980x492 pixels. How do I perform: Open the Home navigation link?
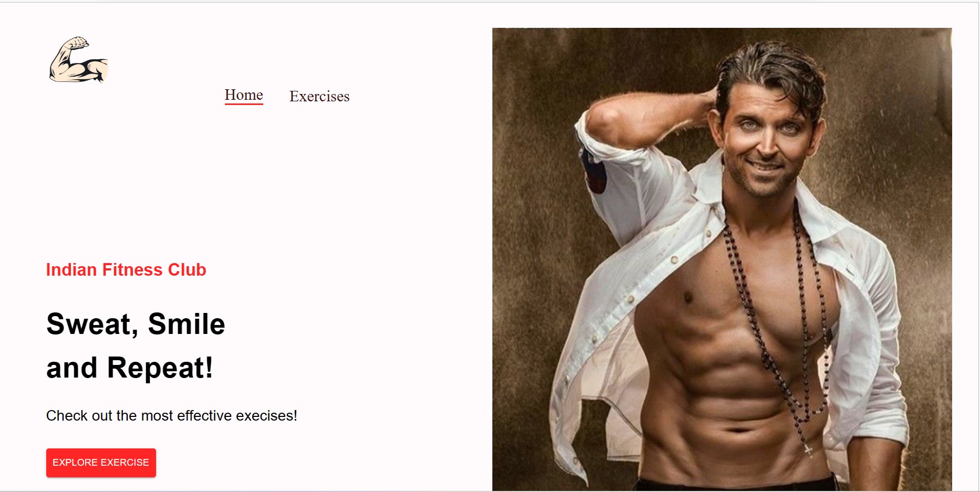point(244,95)
